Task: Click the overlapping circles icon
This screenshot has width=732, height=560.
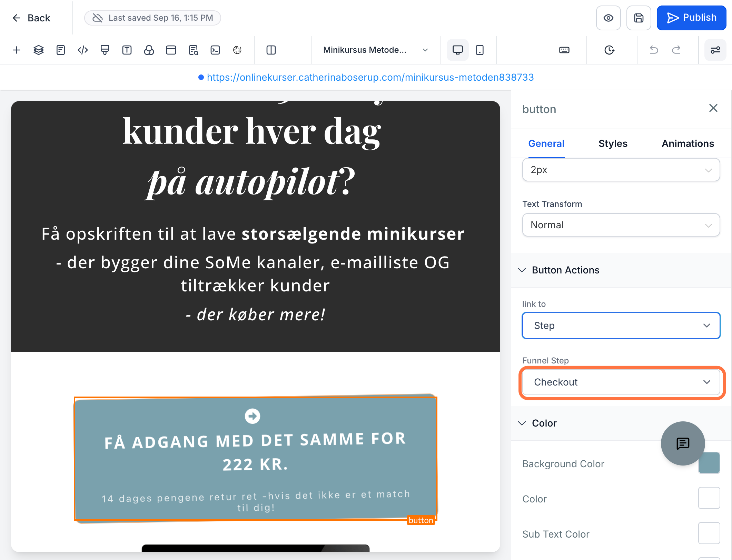Action: [x=149, y=50]
